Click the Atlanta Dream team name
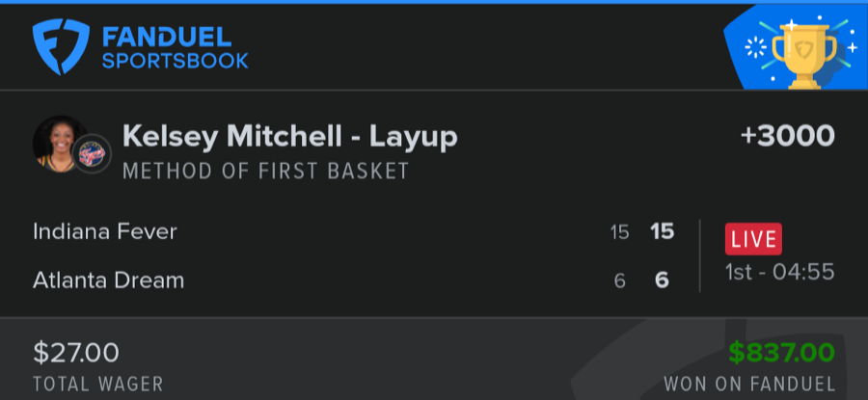This screenshot has height=400, width=868. (x=108, y=280)
